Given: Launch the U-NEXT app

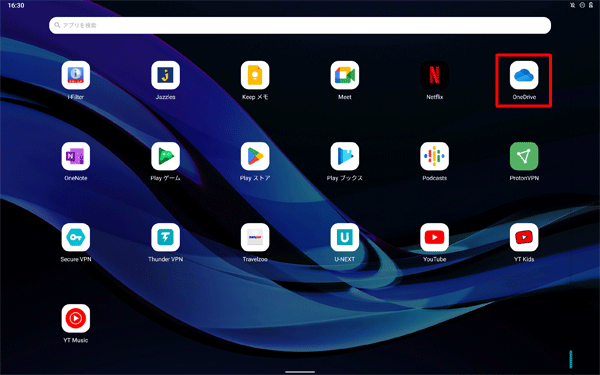Looking at the screenshot, I should [x=344, y=237].
